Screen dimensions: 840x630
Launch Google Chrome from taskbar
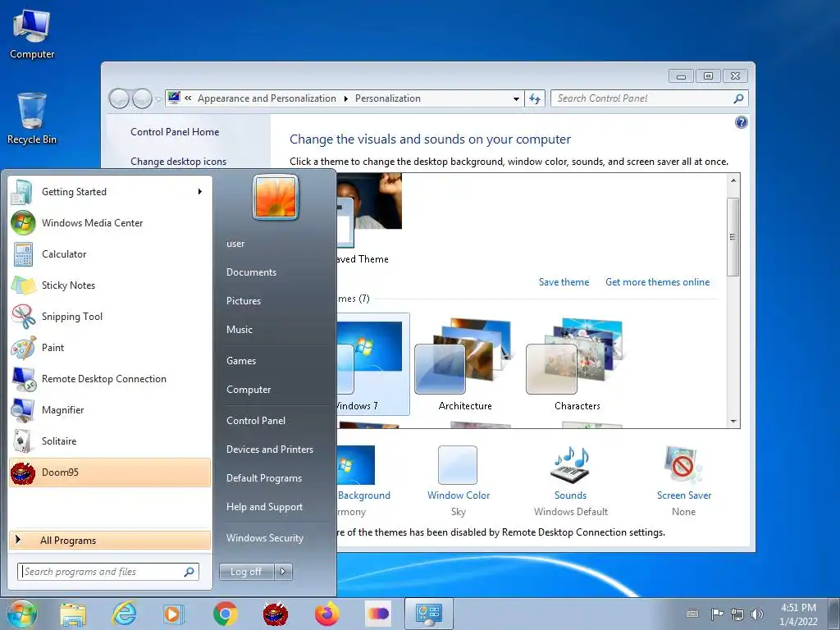[225, 614]
